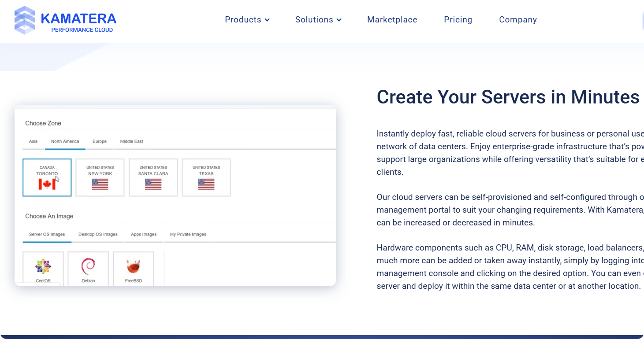
Task: Choose the New York data center flag
Action: tap(100, 184)
